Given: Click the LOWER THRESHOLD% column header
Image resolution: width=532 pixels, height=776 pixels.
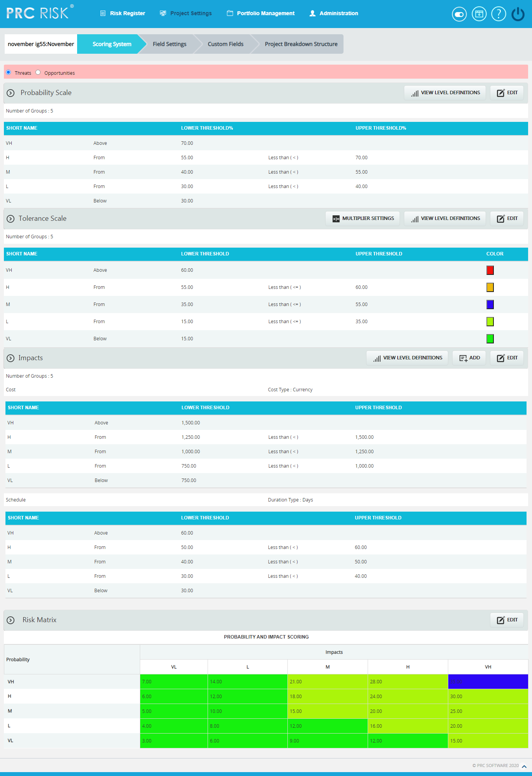Looking at the screenshot, I should click(207, 128).
